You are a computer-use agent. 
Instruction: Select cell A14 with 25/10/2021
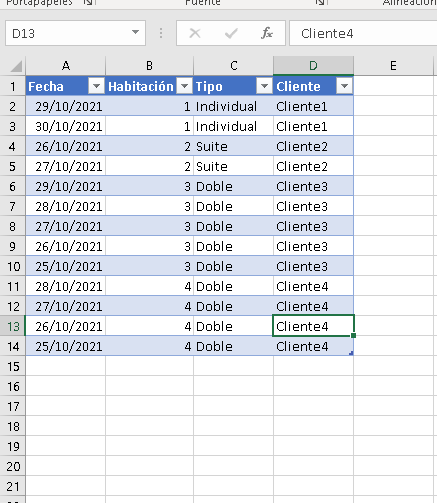pyautogui.click(x=66, y=346)
